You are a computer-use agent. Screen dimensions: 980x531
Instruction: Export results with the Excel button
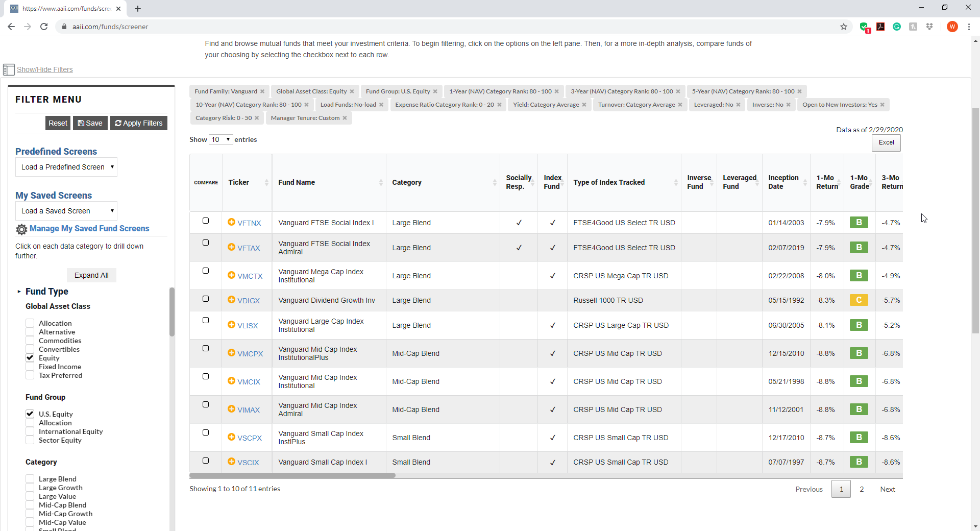pyautogui.click(x=886, y=142)
